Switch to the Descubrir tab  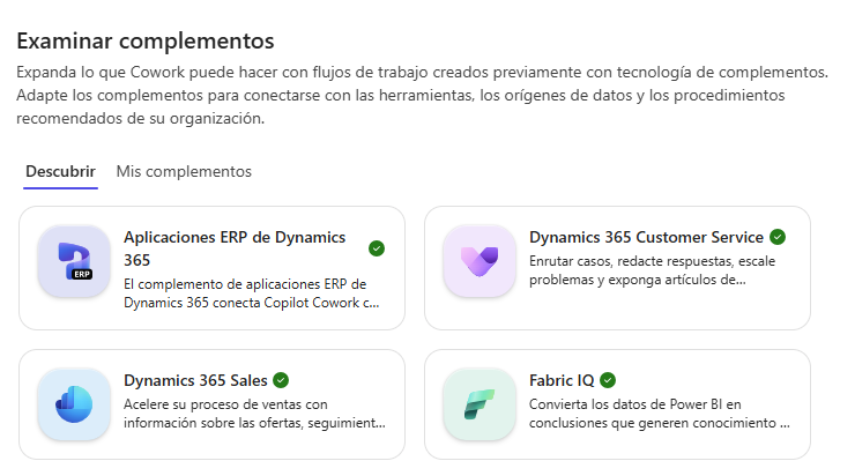(61, 172)
